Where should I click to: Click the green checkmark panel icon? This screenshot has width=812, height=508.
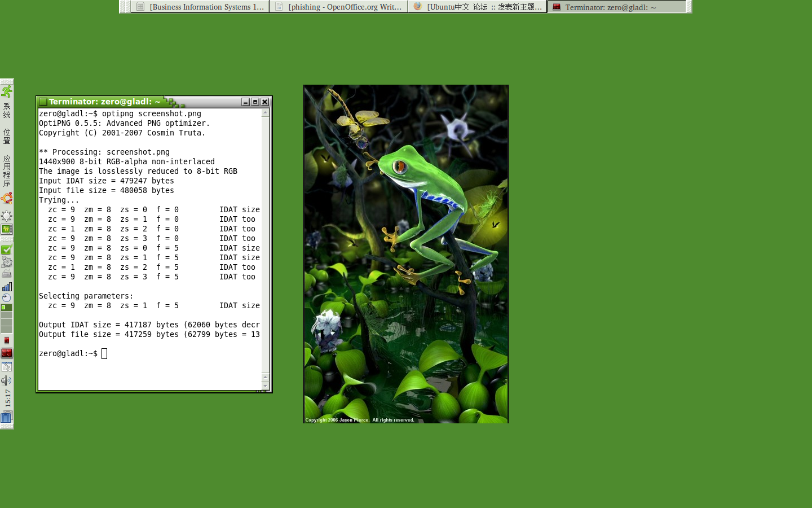point(7,249)
